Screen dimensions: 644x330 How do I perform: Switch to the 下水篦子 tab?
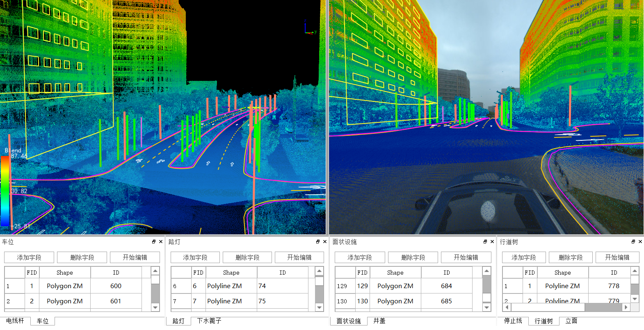(x=209, y=321)
